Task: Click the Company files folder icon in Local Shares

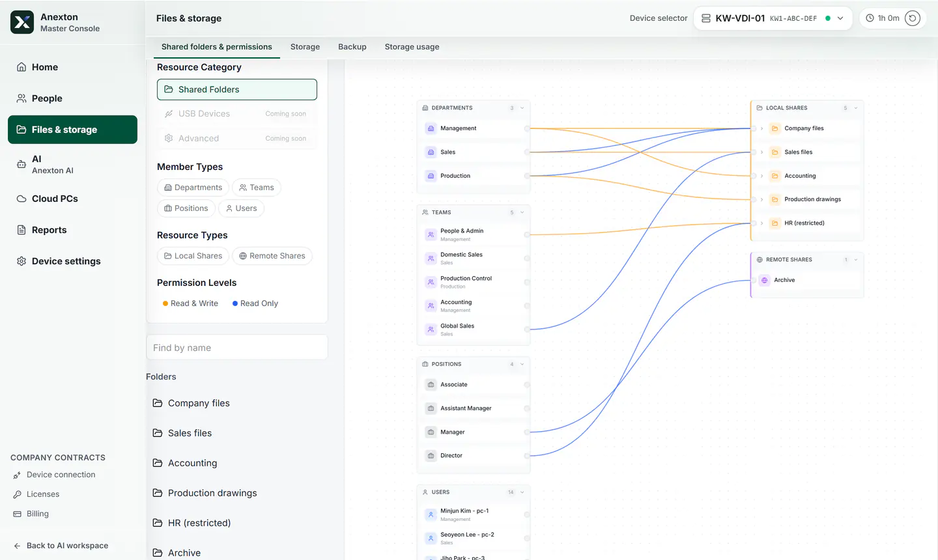Action: tap(775, 128)
